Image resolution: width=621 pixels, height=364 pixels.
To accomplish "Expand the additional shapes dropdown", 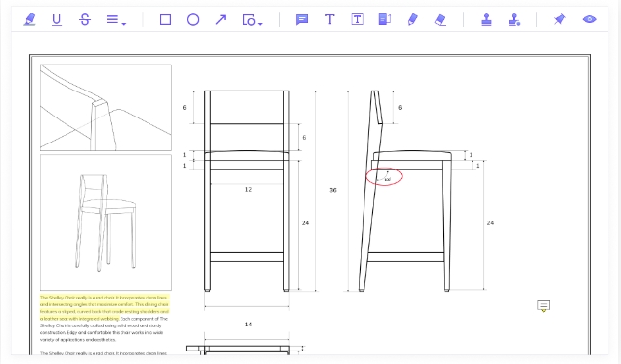I will point(253,20).
